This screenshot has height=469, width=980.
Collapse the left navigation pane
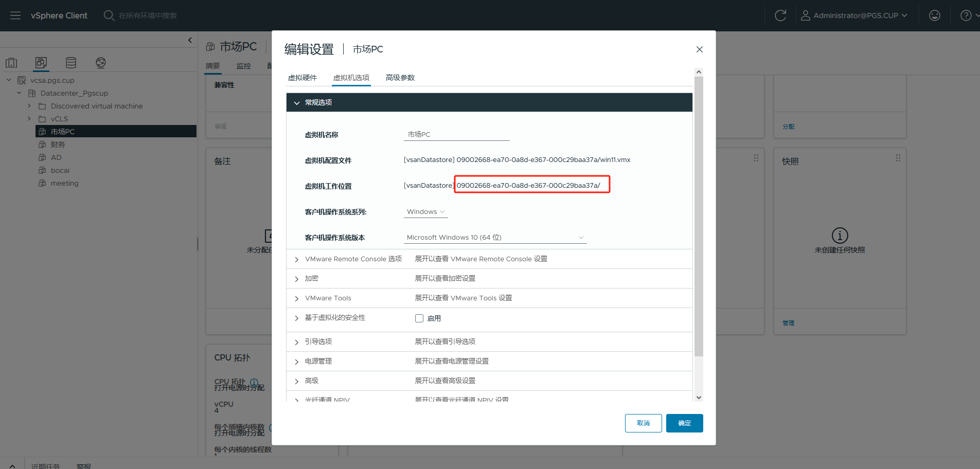(x=190, y=40)
